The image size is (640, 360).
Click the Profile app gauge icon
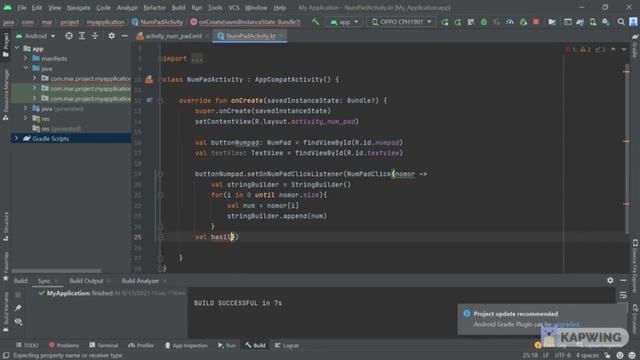click(510, 22)
